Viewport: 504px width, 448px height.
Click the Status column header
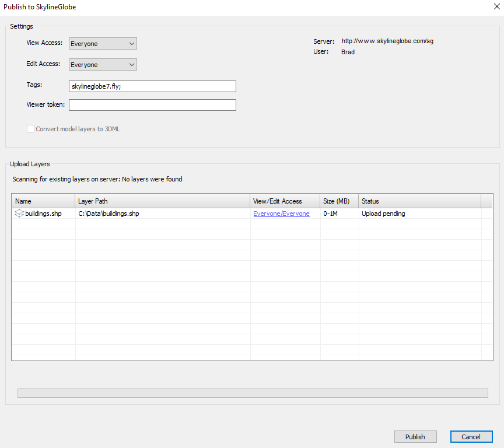coord(419,201)
